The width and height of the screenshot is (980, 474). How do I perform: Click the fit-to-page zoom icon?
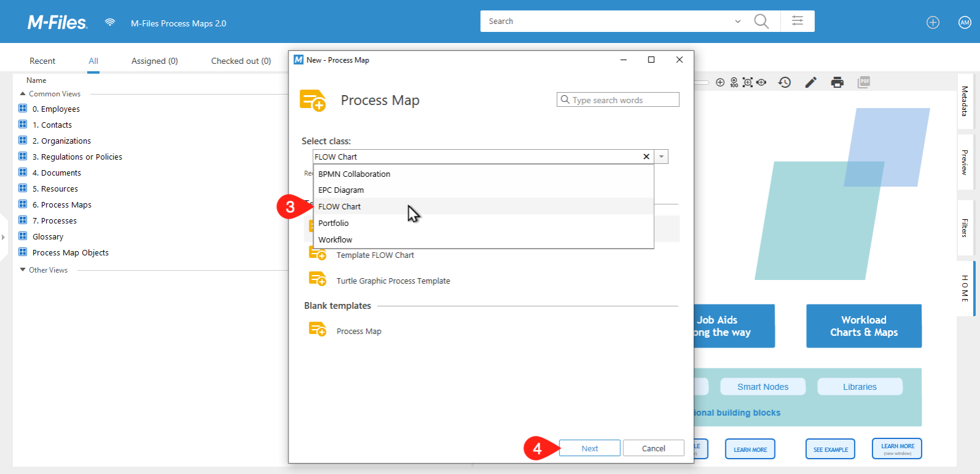coord(747,82)
